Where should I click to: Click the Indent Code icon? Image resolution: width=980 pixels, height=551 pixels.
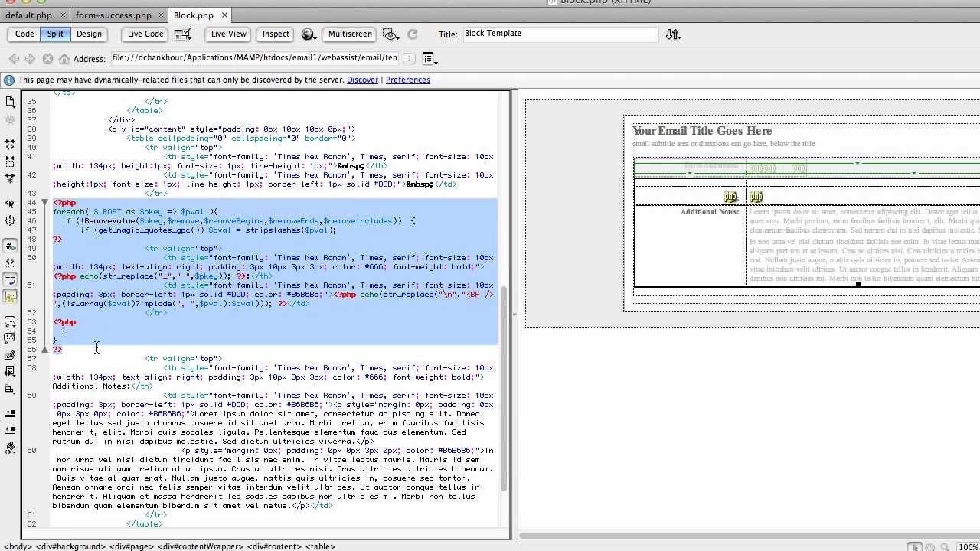(10, 414)
